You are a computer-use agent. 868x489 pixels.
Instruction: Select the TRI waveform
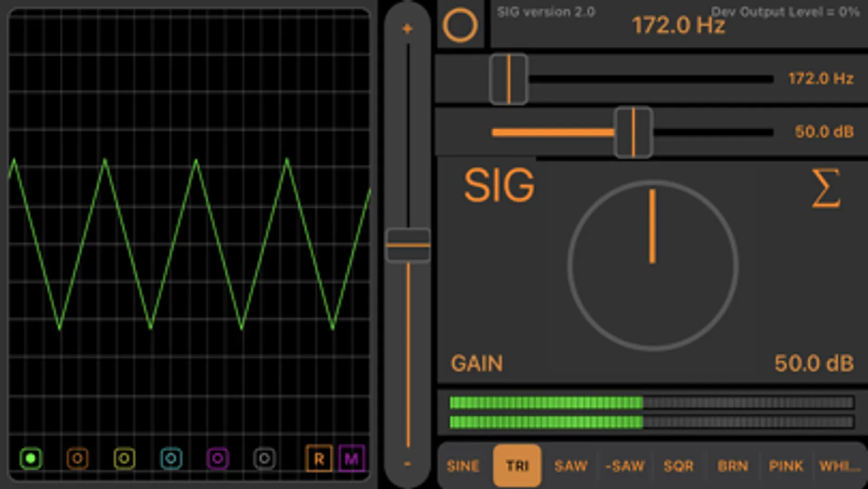point(517,466)
